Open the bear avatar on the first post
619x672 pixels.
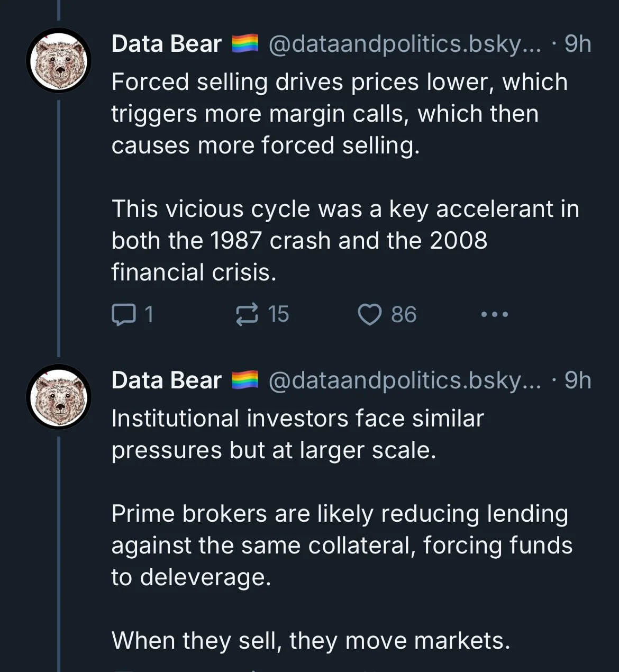pos(59,60)
